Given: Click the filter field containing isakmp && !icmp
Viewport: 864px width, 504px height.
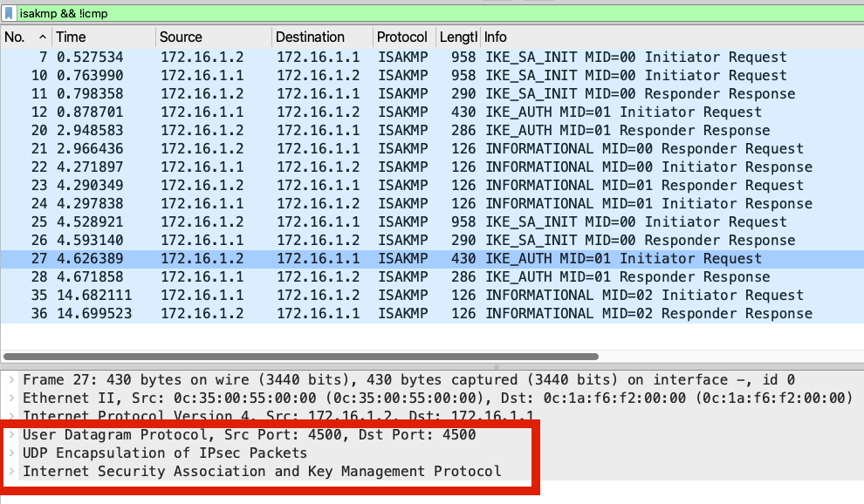Looking at the screenshot, I should [441, 13].
